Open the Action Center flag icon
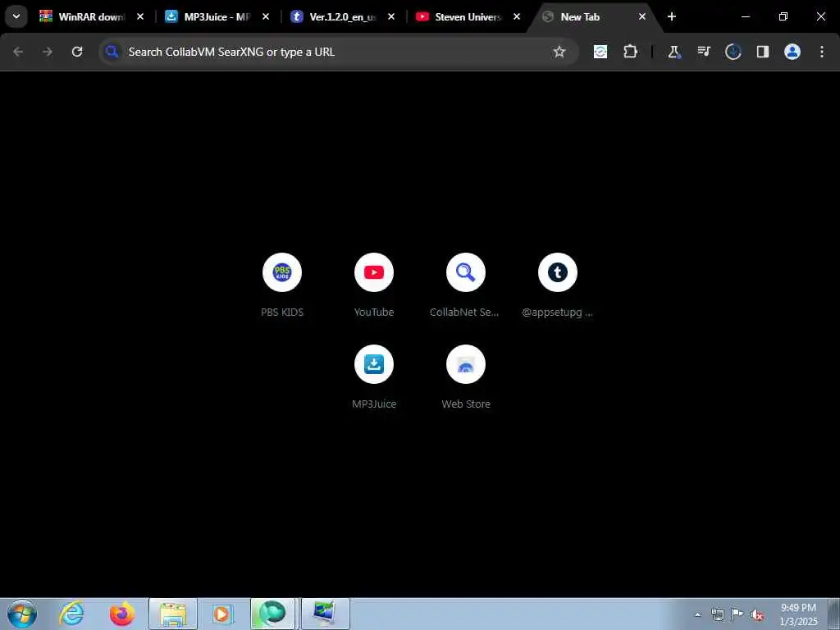Image resolution: width=840 pixels, height=630 pixels. point(737,615)
